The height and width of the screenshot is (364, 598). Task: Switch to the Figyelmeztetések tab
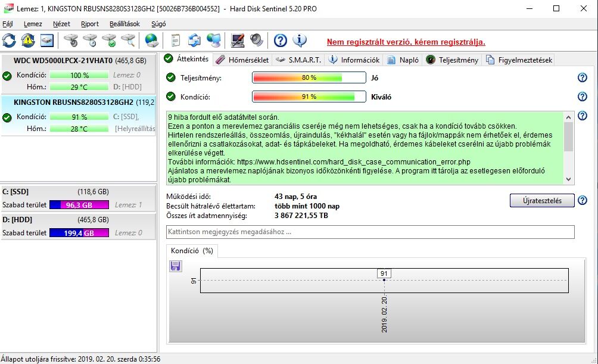pyautogui.click(x=519, y=60)
